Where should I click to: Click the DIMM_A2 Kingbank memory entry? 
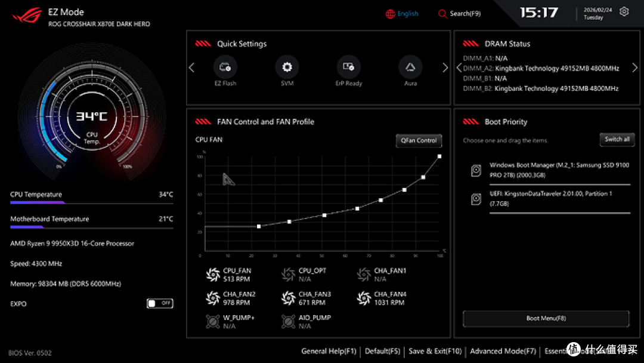point(541,68)
